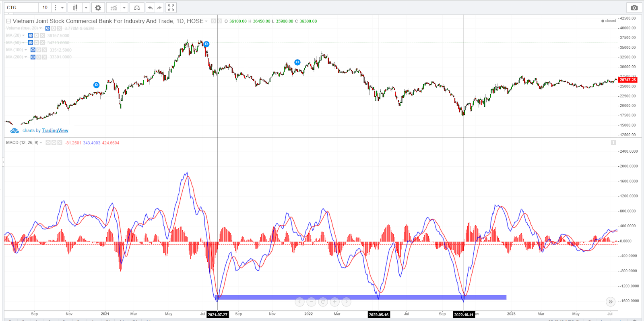The image size is (644, 321).
Task: Remove the Volume indicator
Action: coord(59,28)
